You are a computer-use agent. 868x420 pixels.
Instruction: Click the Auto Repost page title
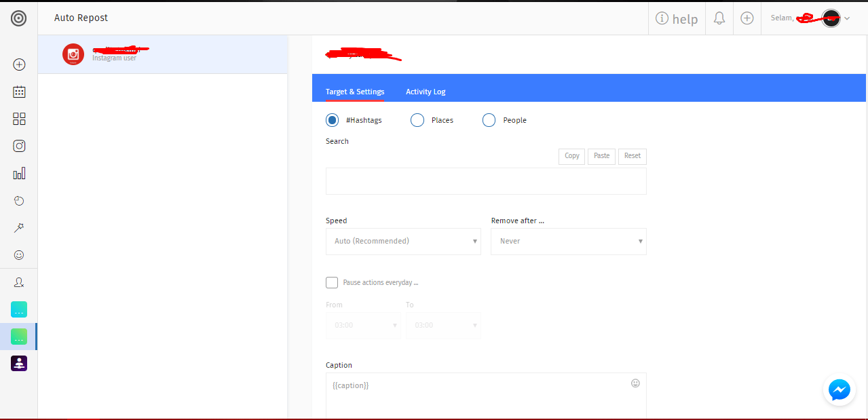(x=81, y=18)
